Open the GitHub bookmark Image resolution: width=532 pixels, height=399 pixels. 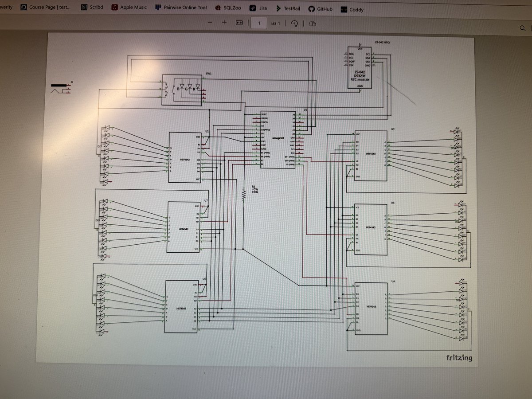pos(321,9)
